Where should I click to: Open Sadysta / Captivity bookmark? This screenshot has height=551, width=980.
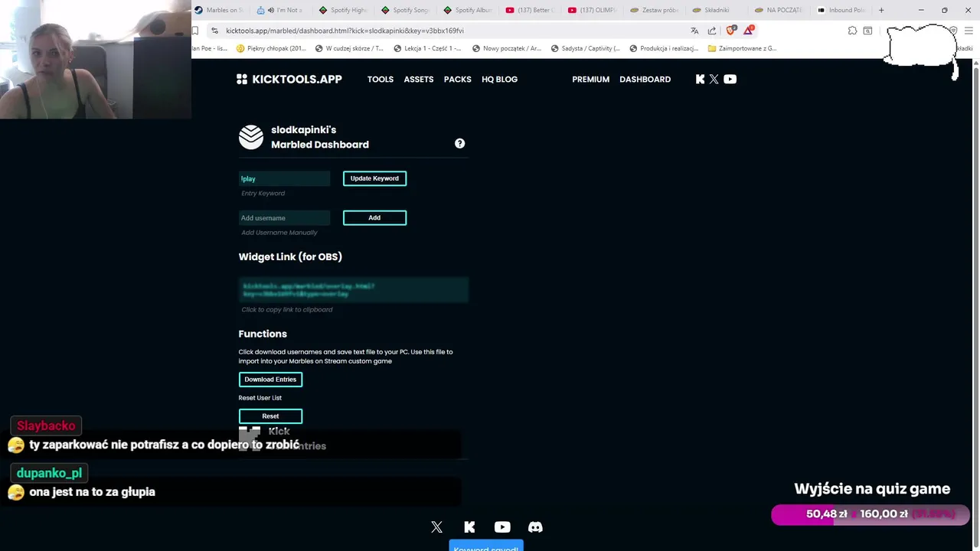[x=586, y=48]
